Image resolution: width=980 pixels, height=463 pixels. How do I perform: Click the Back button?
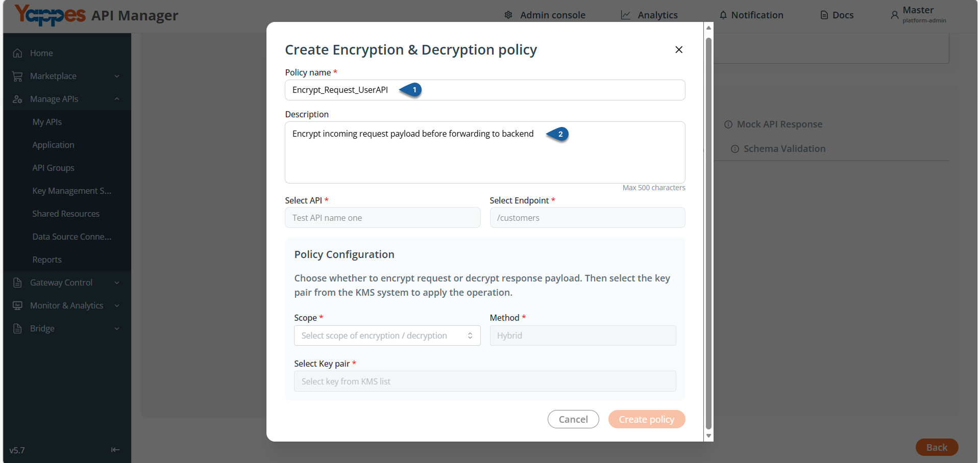tap(937, 447)
